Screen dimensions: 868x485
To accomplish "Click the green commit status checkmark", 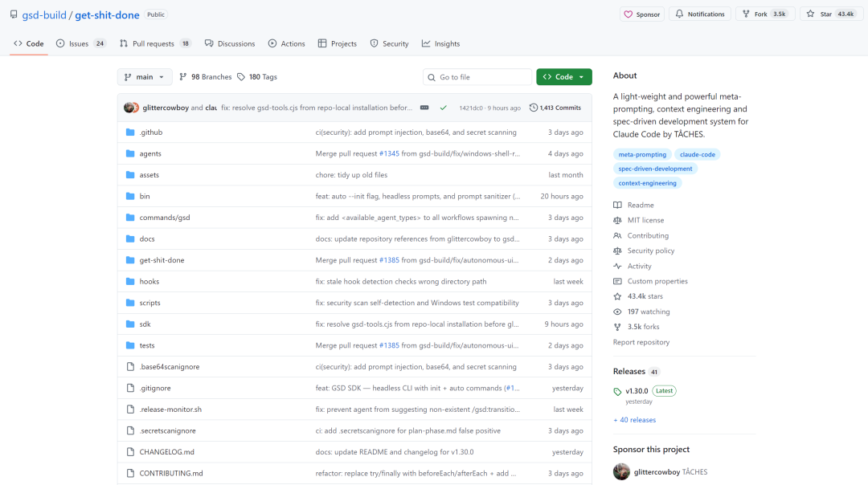I will click(443, 108).
